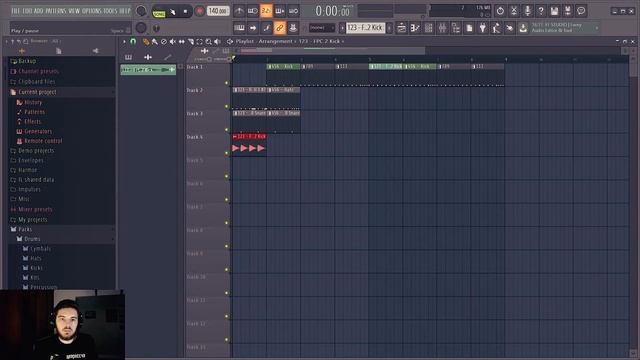Select the Playlist Playback speaker tool
This screenshot has width=640, height=360.
218,41
